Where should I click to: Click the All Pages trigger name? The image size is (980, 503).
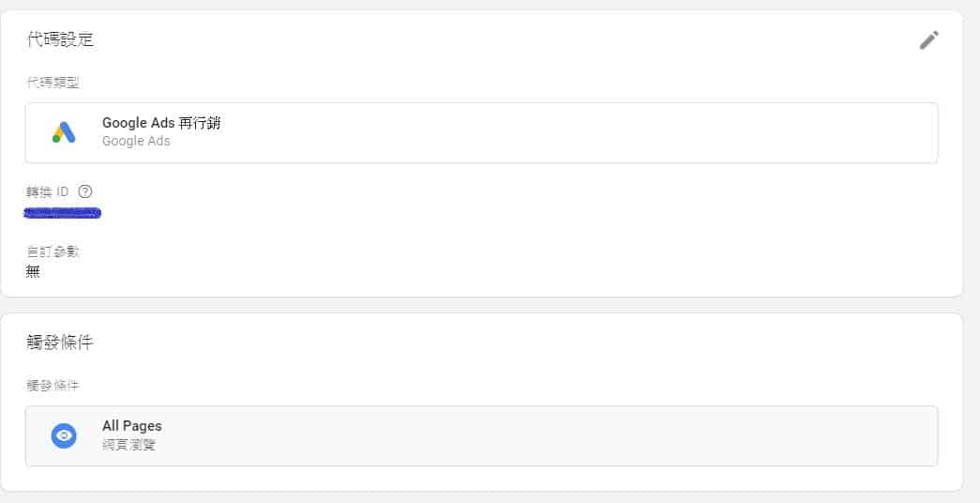tap(131, 426)
